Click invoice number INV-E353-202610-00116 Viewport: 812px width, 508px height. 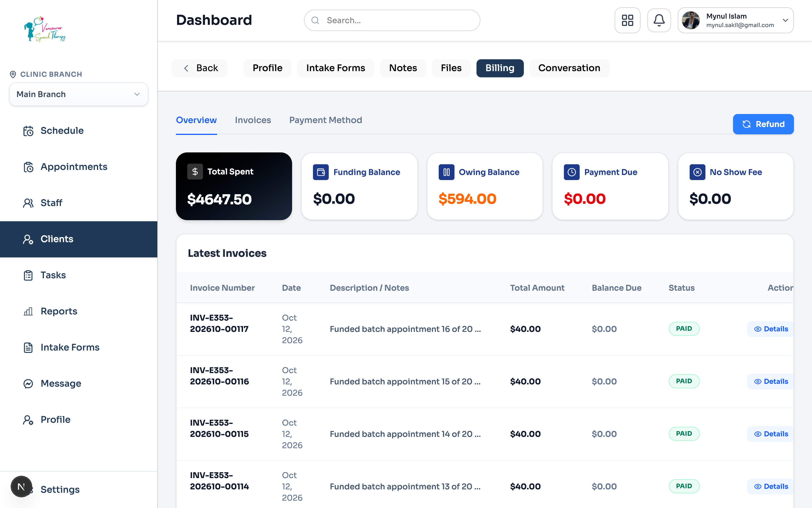click(x=219, y=376)
